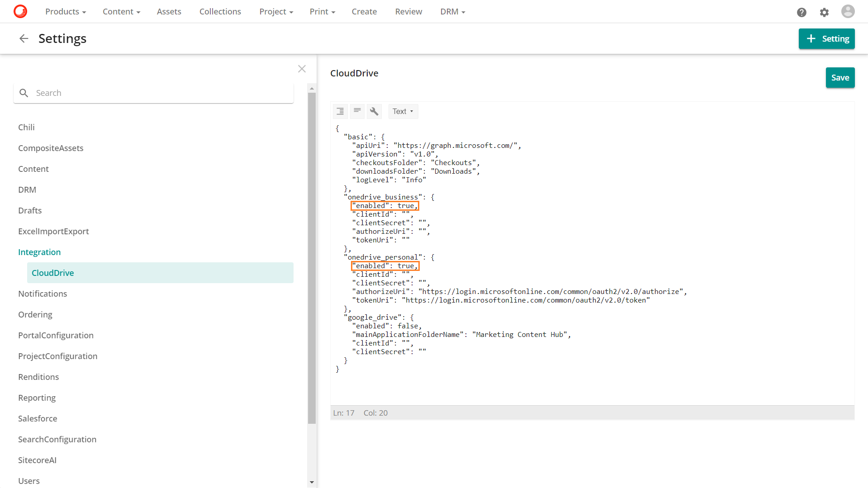This screenshot has width=868, height=488.
Task: Select the Content category in the settings list
Action: pyautogui.click(x=33, y=169)
